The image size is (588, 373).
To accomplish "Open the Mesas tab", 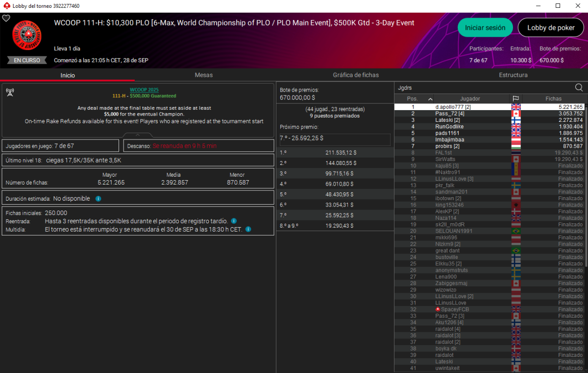I will 203,75.
